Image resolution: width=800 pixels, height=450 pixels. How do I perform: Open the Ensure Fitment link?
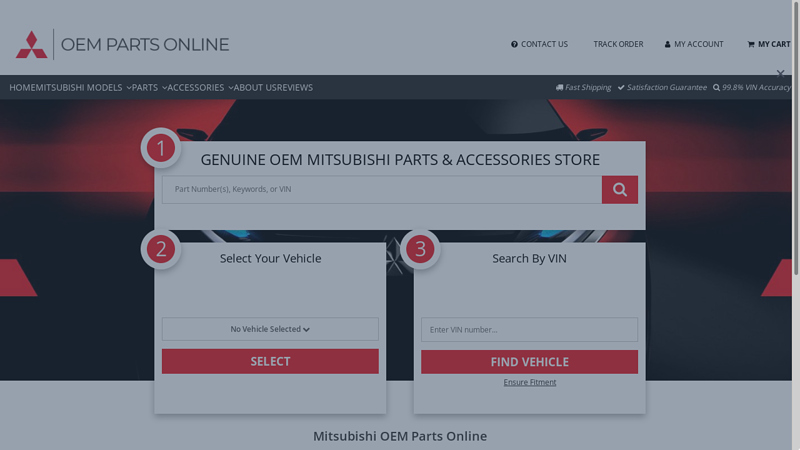(530, 382)
